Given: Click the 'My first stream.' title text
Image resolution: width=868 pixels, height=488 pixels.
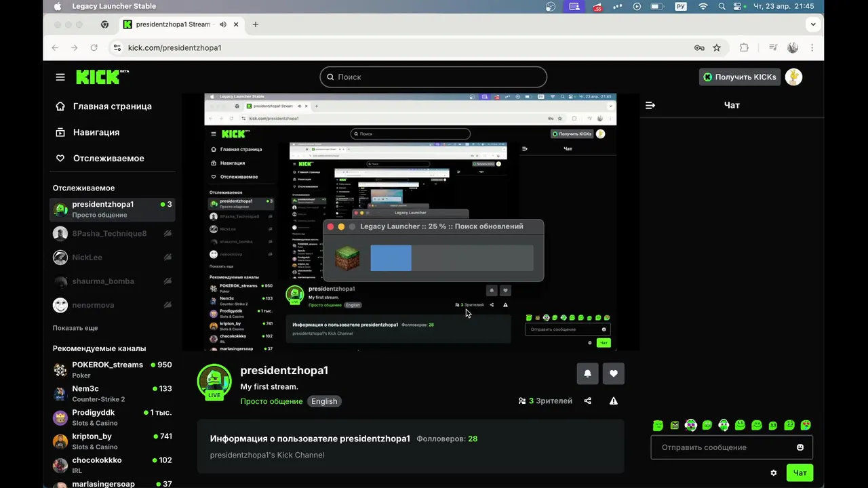Looking at the screenshot, I should [x=269, y=387].
